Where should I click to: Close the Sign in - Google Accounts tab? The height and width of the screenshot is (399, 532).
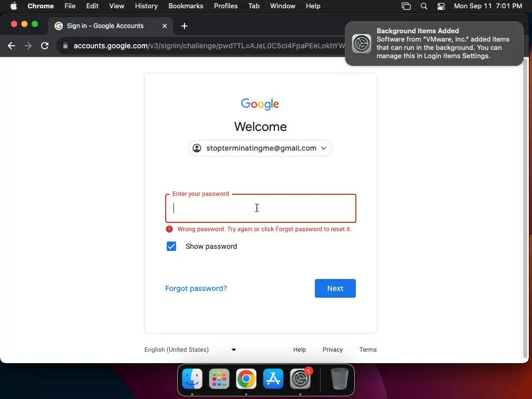pos(165,26)
